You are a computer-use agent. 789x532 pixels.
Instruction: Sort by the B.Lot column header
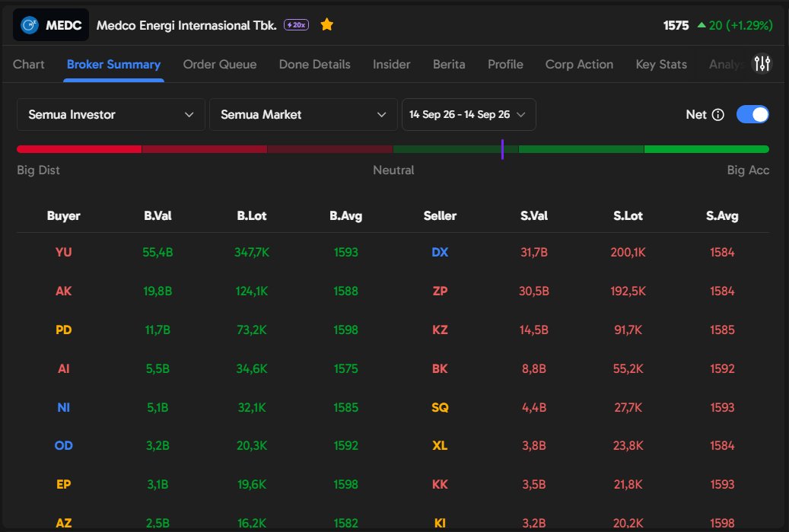click(x=252, y=215)
